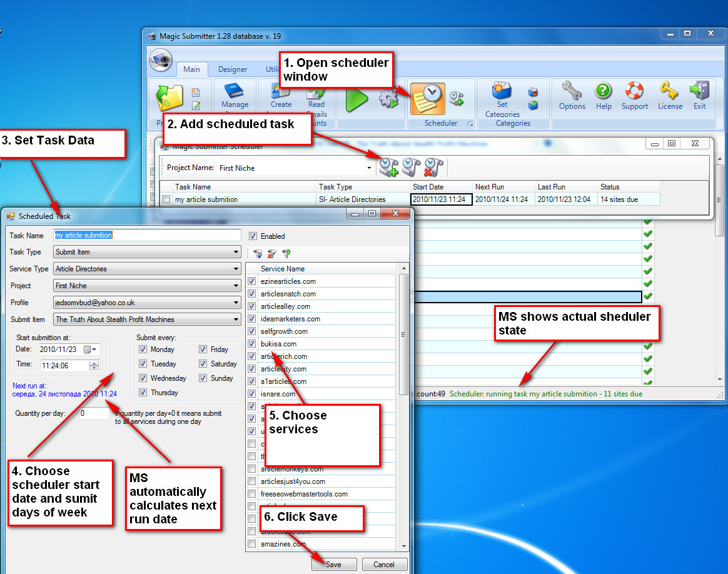
Task: Click the Task Name input field
Action: 147,235
